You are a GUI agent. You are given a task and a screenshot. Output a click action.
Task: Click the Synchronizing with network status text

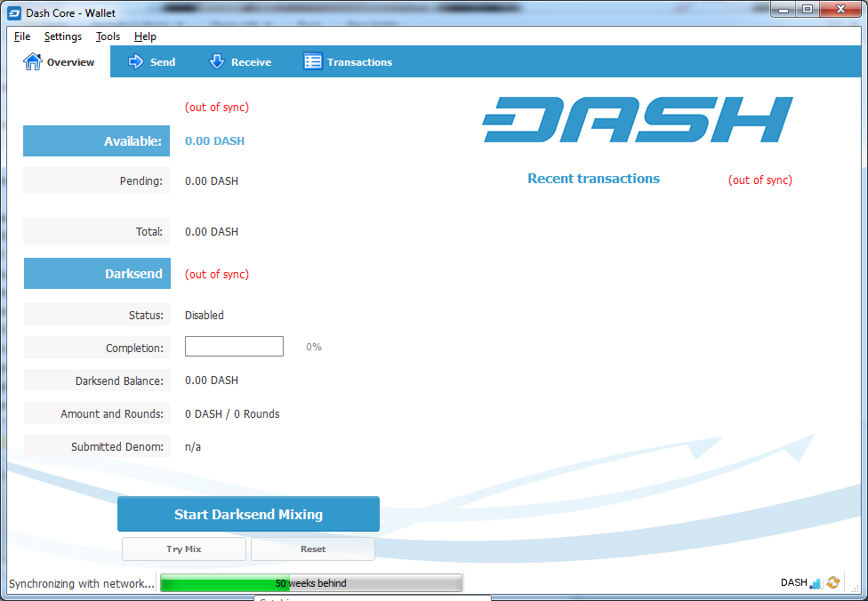click(x=82, y=584)
